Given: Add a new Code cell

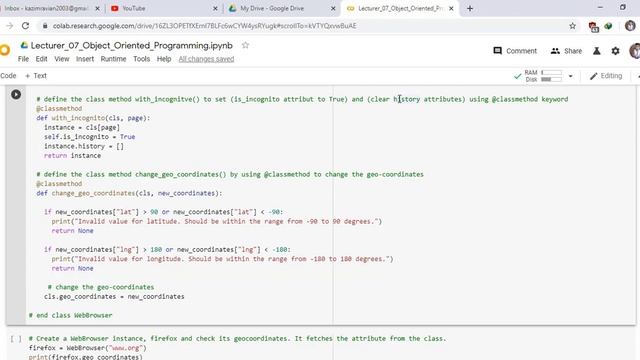Looking at the screenshot, I should tap(8, 76).
